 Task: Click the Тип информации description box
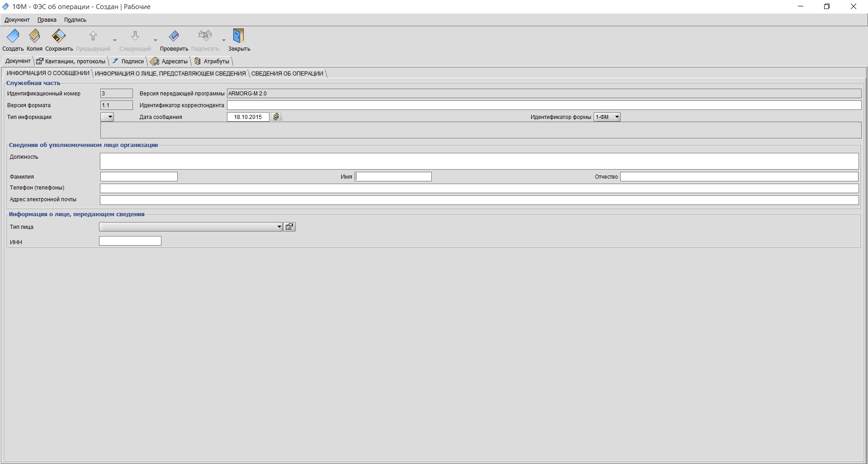(481, 130)
